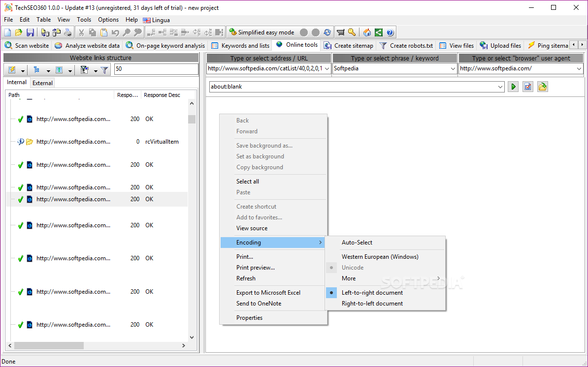Click the tree view structure icon

click(x=37, y=70)
